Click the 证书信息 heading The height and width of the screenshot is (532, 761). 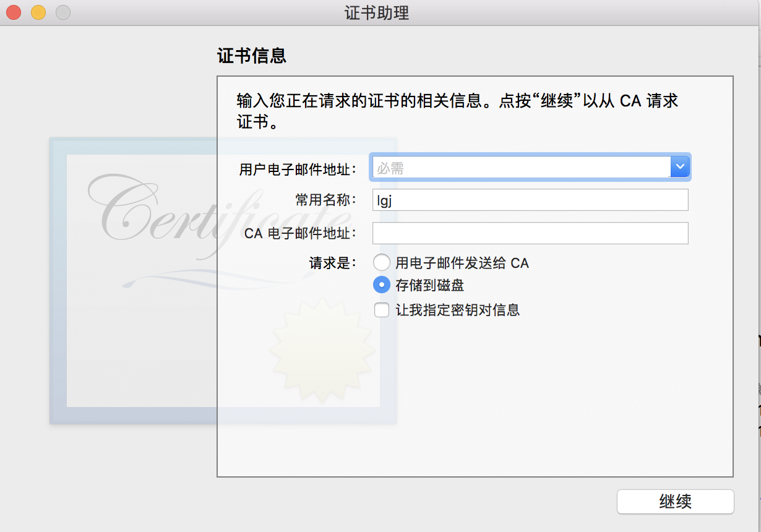coord(252,56)
